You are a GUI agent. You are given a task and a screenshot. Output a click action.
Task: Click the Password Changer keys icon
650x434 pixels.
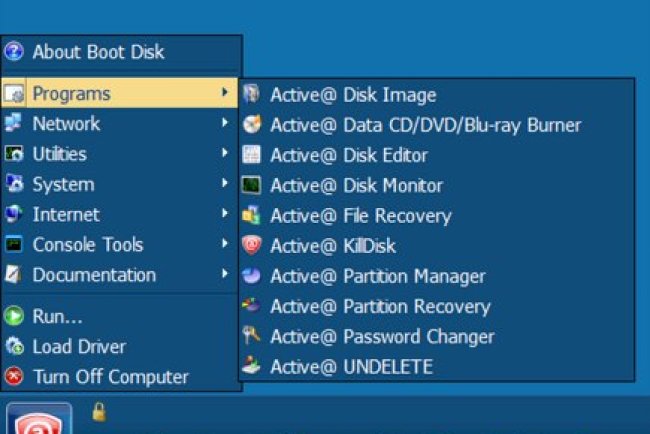(252, 336)
